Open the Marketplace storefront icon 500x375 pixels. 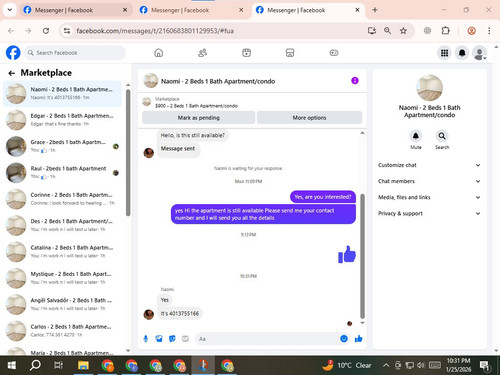[290, 53]
